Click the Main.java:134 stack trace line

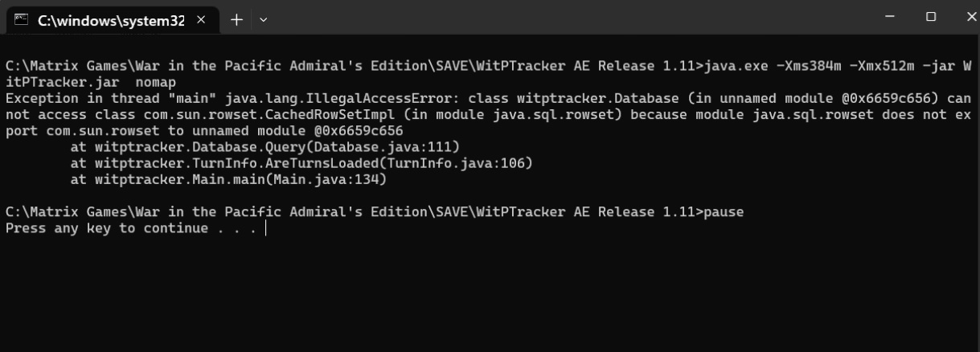tap(228, 179)
